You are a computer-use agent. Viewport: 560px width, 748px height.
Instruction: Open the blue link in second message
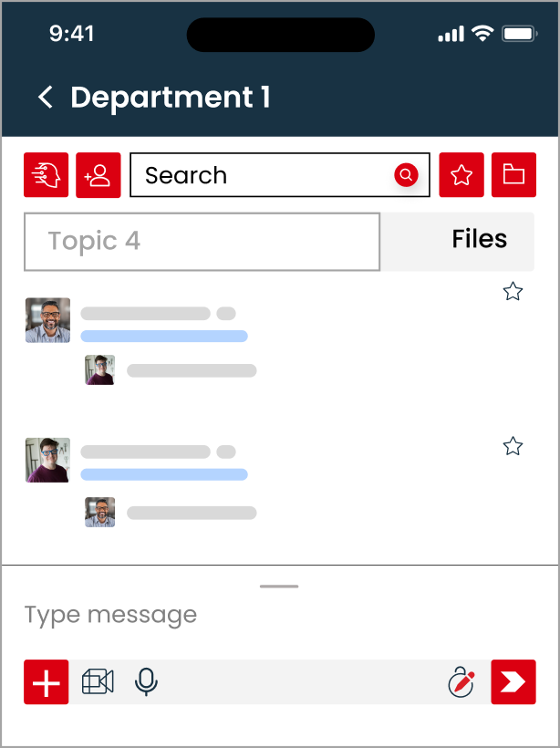click(164, 474)
